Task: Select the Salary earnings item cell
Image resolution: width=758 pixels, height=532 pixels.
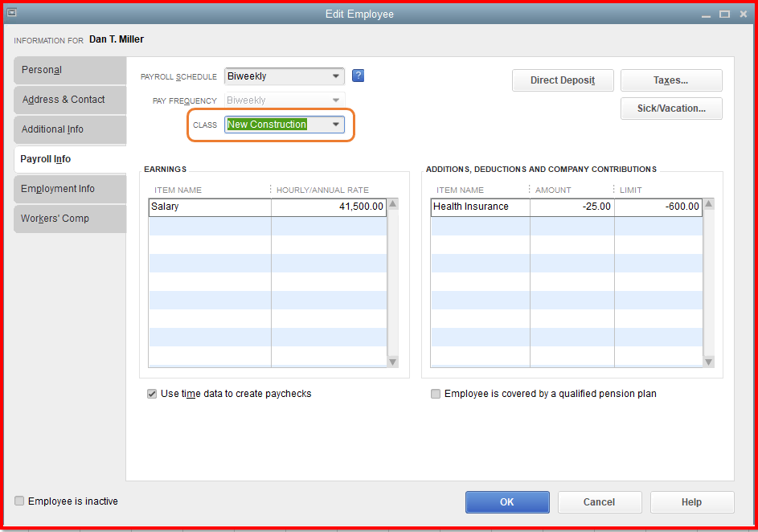Action: (x=210, y=207)
